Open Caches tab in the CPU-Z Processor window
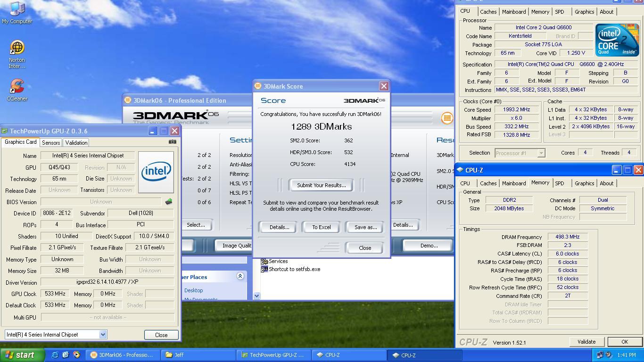644x362 pixels. pyautogui.click(x=488, y=12)
